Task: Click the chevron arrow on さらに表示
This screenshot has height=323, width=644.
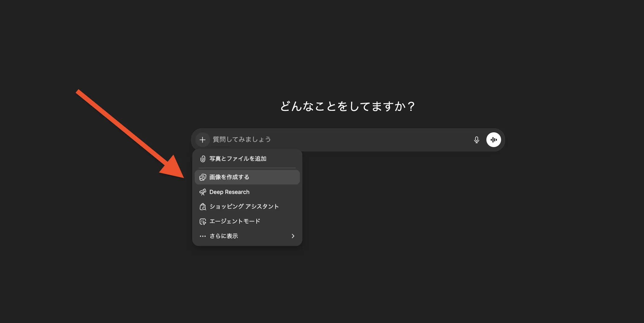Action: [x=293, y=236]
